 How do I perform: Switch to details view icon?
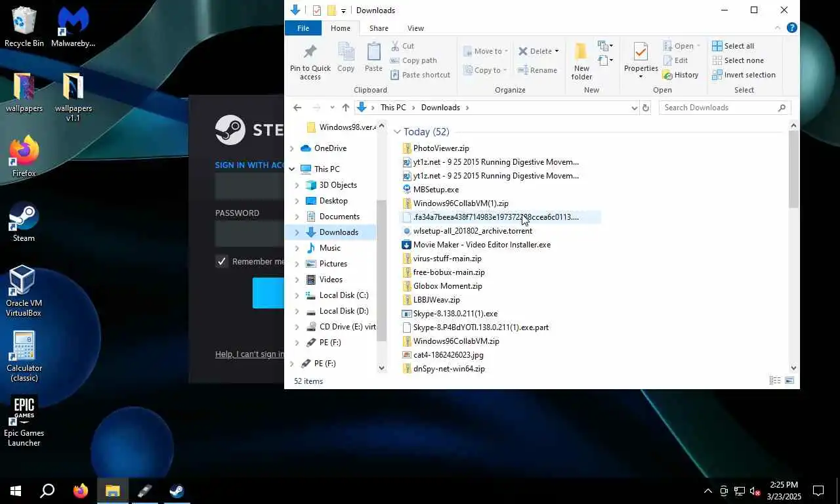point(775,381)
